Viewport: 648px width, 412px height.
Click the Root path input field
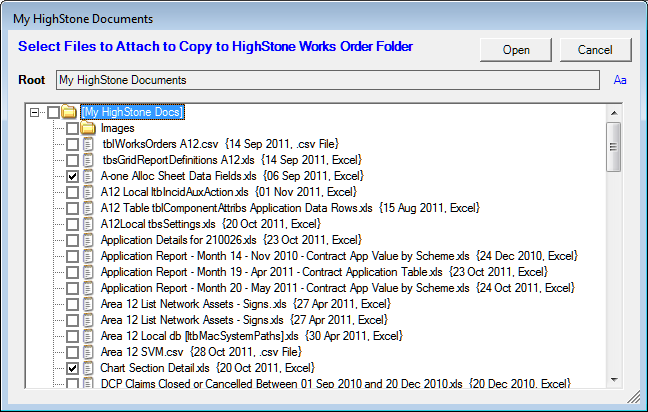pos(328,80)
